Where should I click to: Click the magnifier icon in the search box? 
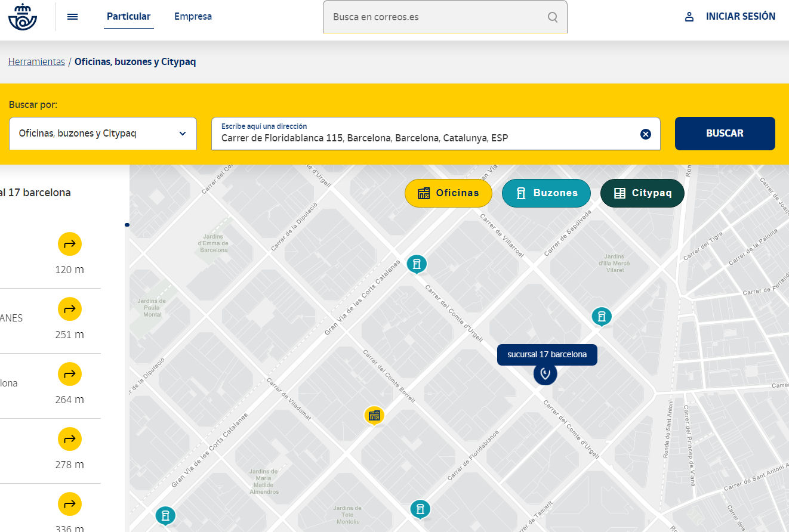553,17
